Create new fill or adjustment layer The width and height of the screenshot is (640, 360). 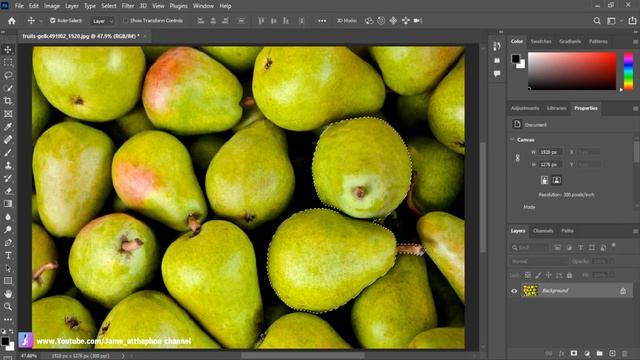coord(587,353)
